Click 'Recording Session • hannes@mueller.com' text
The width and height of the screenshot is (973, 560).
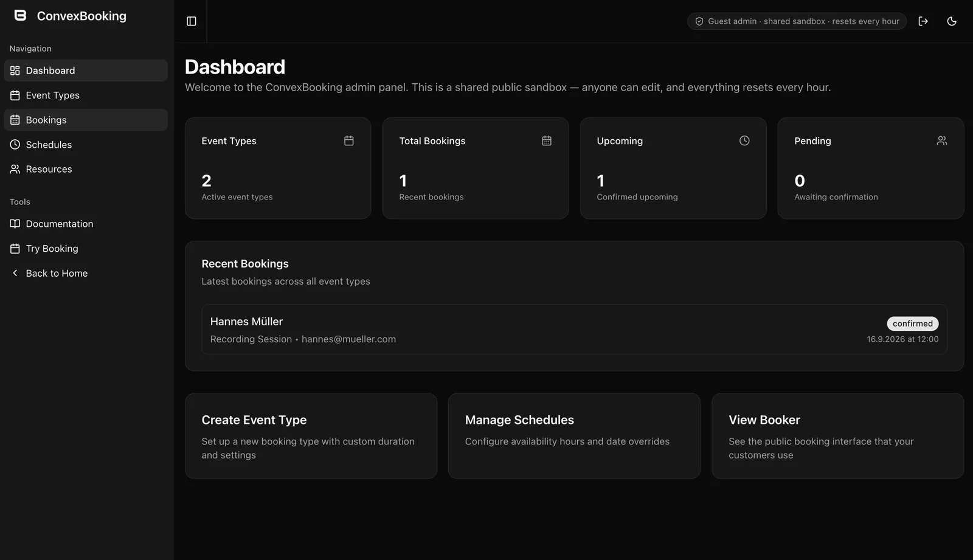pyautogui.click(x=303, y=339)
